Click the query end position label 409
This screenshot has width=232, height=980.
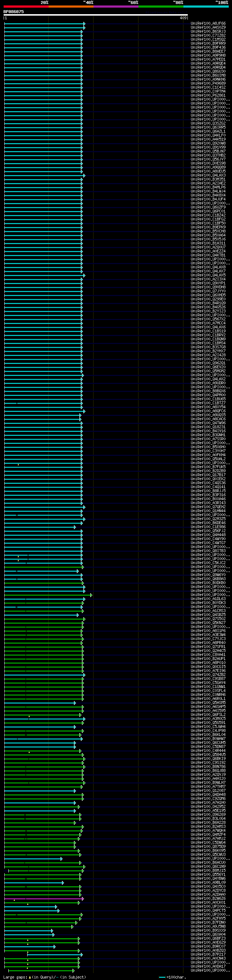point(183,17)
